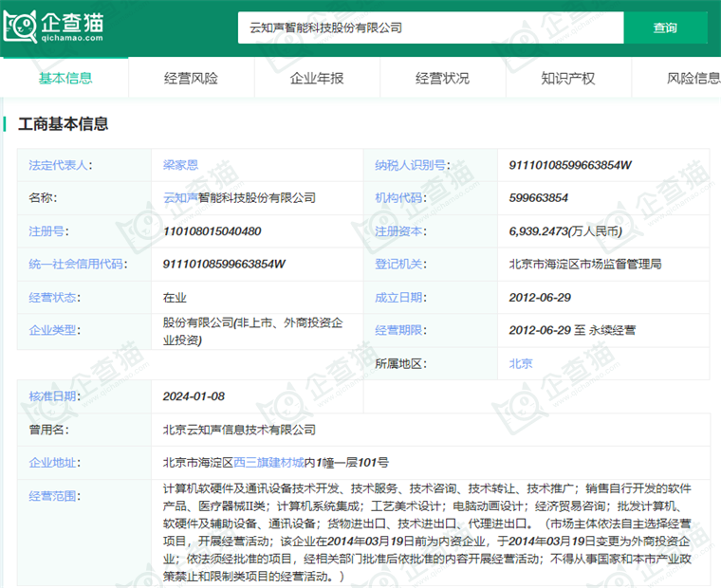721x588 pixels.
Task: Select registration number 110108015040480
Action: 212,231
